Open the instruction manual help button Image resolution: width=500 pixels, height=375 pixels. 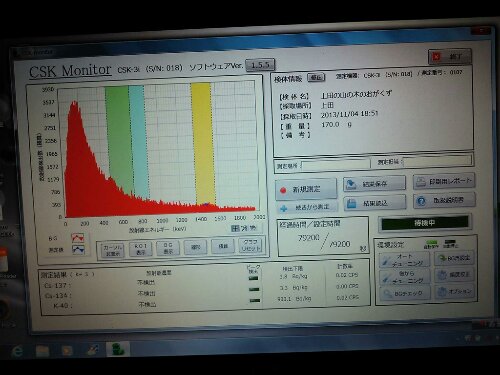(x=444, y=201)
